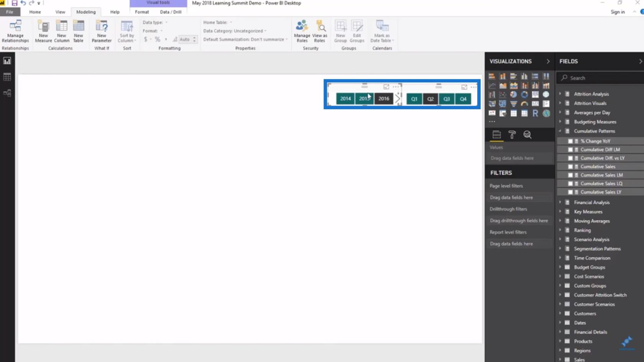Import more custom visuals ellipsis
This screenshot has width=644, height=362.
(492, 121)
